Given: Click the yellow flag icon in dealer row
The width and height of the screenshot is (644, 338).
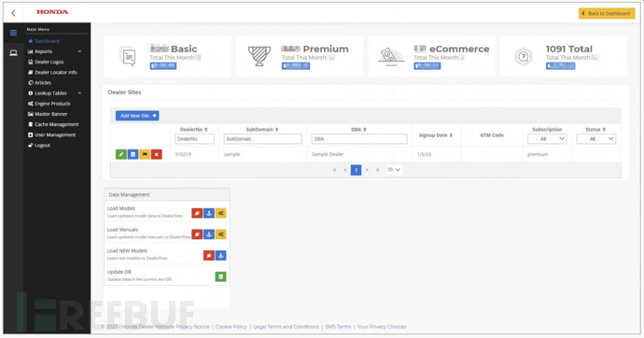Looking at the screenshot, I should tap(145, 154).
